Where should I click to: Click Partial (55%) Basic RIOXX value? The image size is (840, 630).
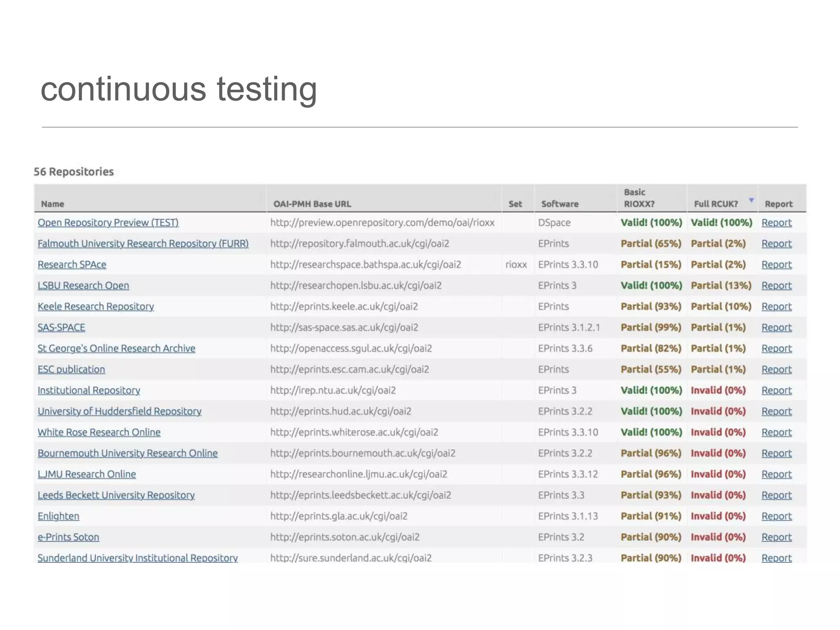click(x=651, y=369)
